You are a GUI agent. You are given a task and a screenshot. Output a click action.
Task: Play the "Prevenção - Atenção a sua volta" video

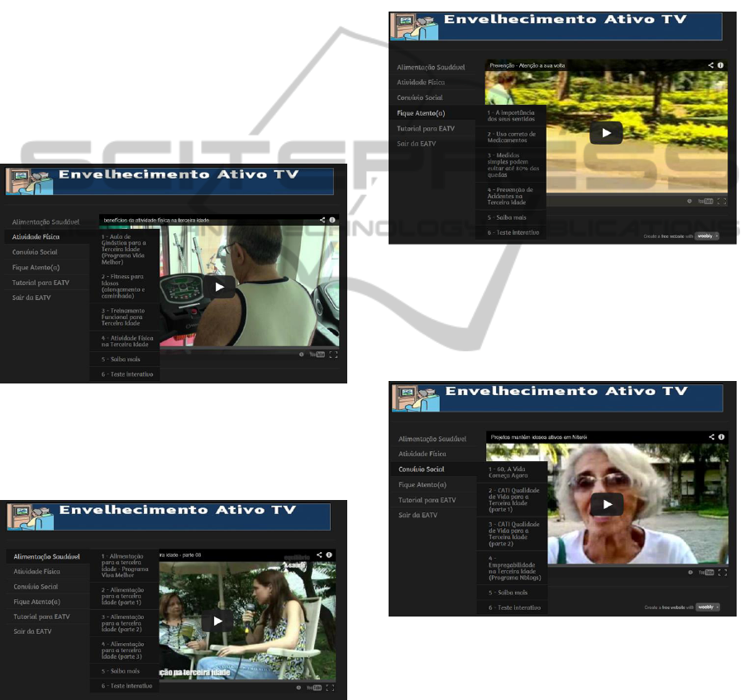coord(606,133)
